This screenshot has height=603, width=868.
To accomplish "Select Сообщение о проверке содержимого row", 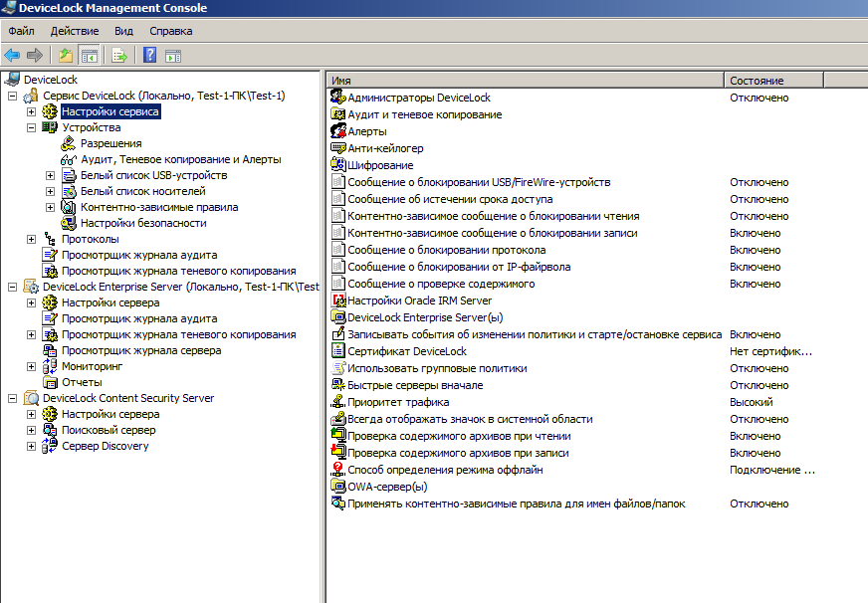I will tap(441, 284).
